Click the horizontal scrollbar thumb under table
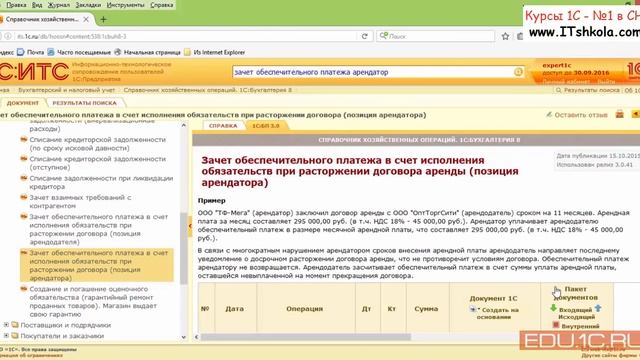The height and width of the screenshot is (360, 640). click(x=306, y=337)
